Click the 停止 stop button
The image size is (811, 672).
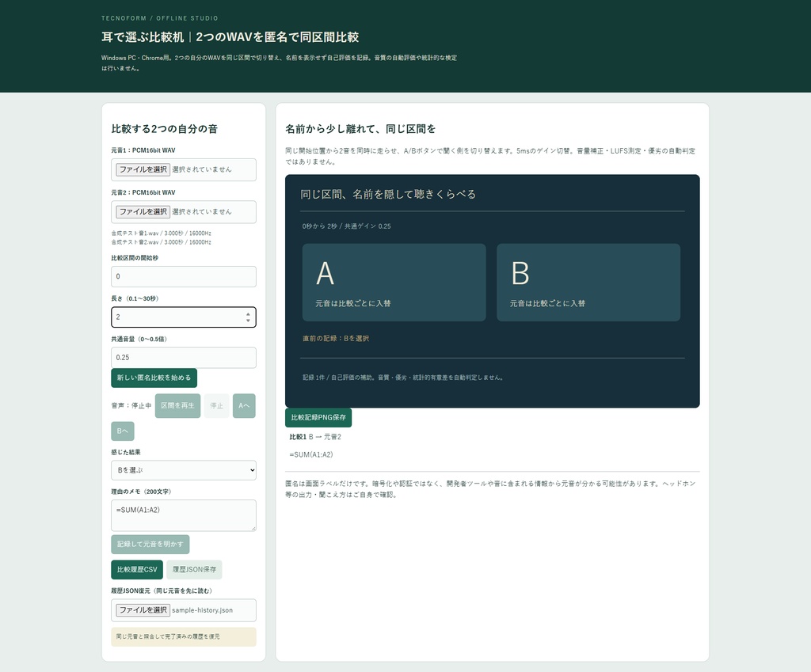click(217, 406)
